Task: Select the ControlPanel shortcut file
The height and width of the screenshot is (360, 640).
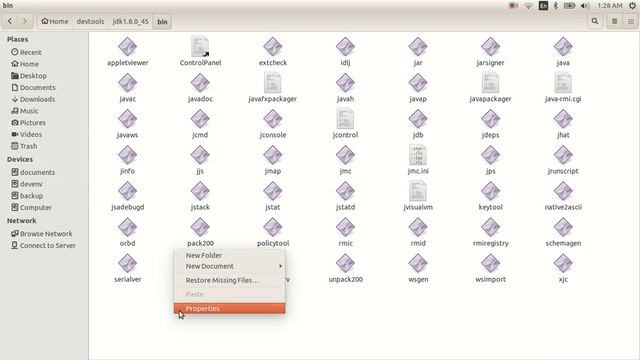Action: pos(200,47)
